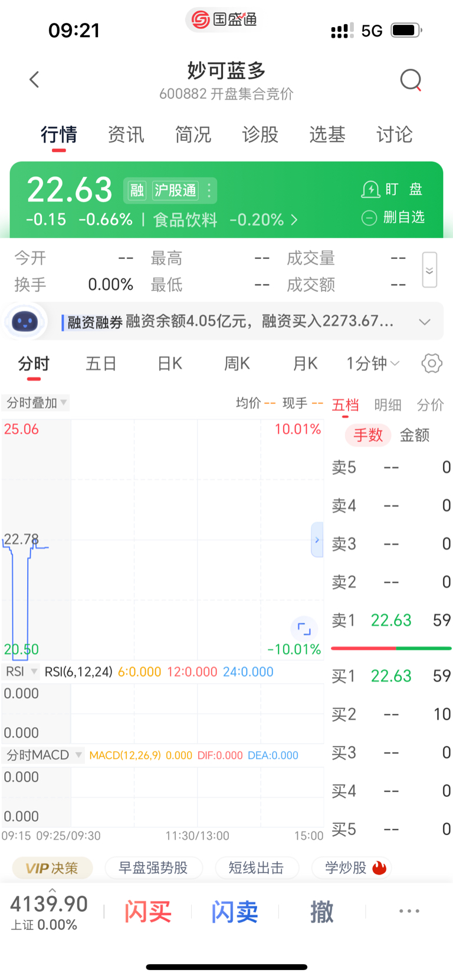Switch chart to 分时 view

(34, 364)
